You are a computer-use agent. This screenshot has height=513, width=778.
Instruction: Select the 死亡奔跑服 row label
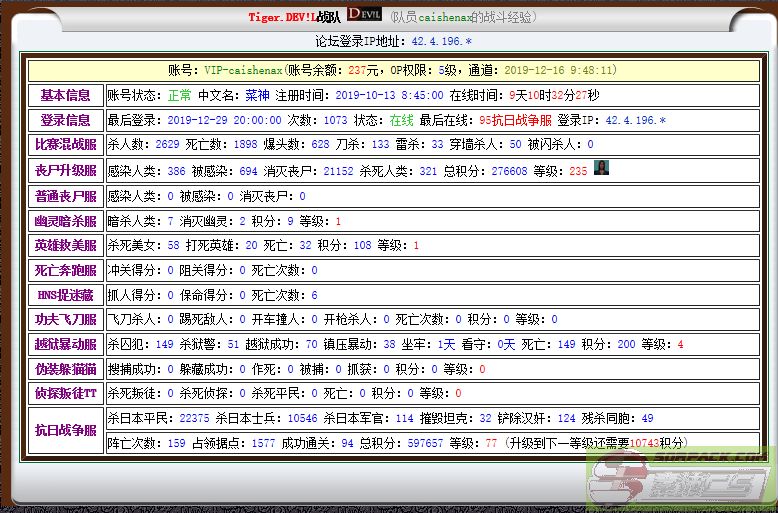coord(65,270)
